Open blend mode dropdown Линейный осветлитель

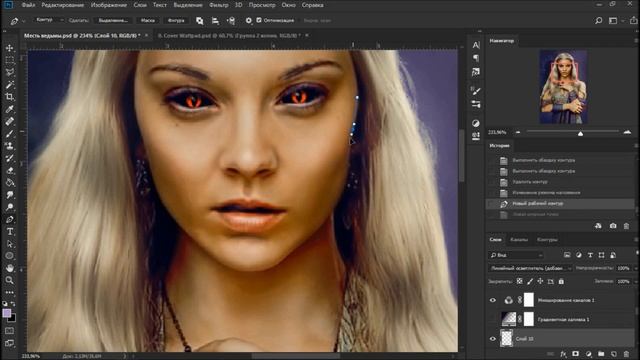pos(530,268)
